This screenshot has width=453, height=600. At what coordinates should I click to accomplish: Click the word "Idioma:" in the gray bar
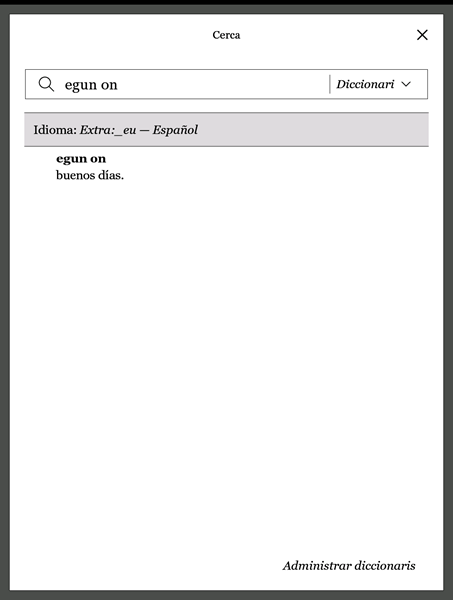click(x=55, y=130)
